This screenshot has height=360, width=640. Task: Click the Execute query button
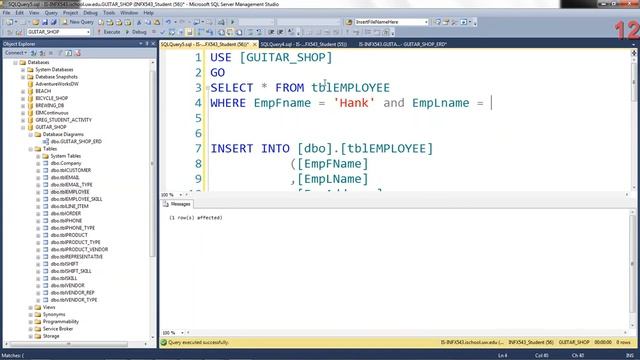coord(109,32)
